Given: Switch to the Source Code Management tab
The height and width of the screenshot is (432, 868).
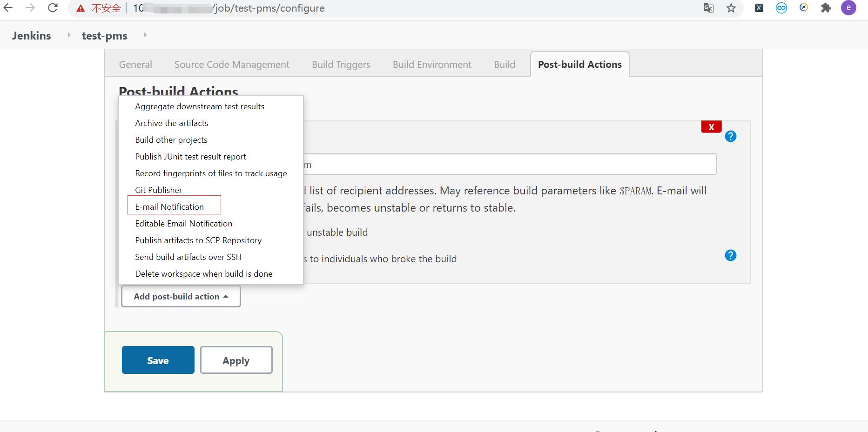Looking at the screenshot, I should click(x=231, y=64).
